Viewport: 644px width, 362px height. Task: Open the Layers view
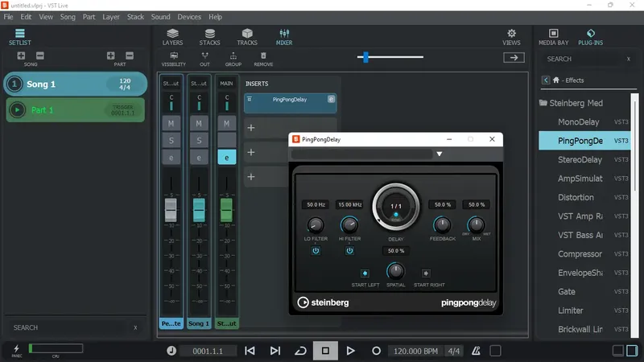(172, 37)
